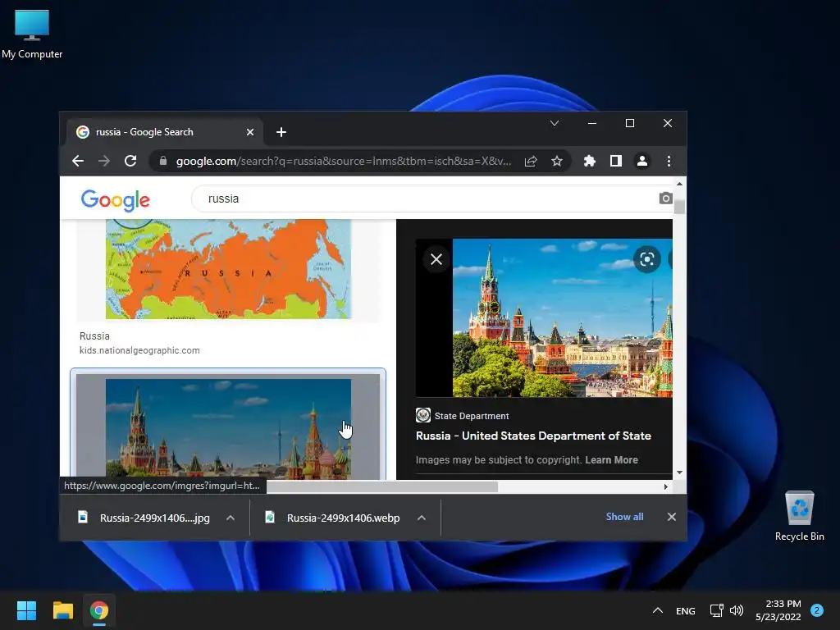Open the downloaded Russia-2499x1406.webp file

tap(333, 518)
